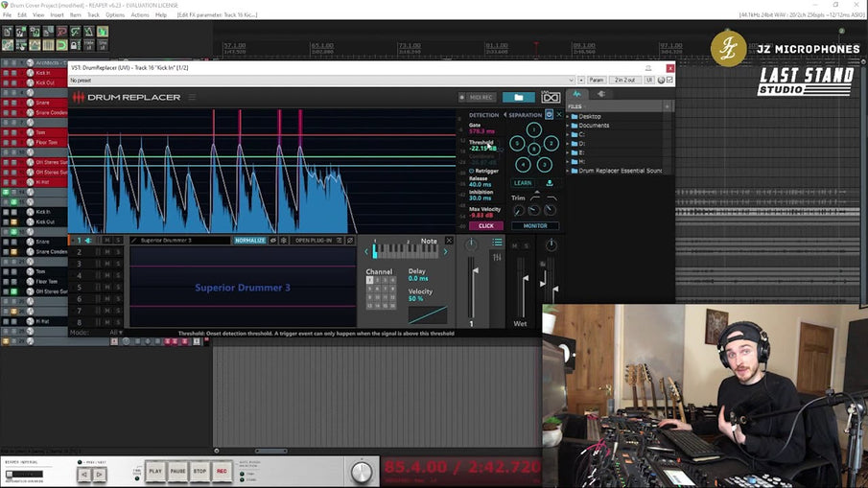The image size is (868, 488).
Task: Adjust the Wet fader
Action: point(526,279)
